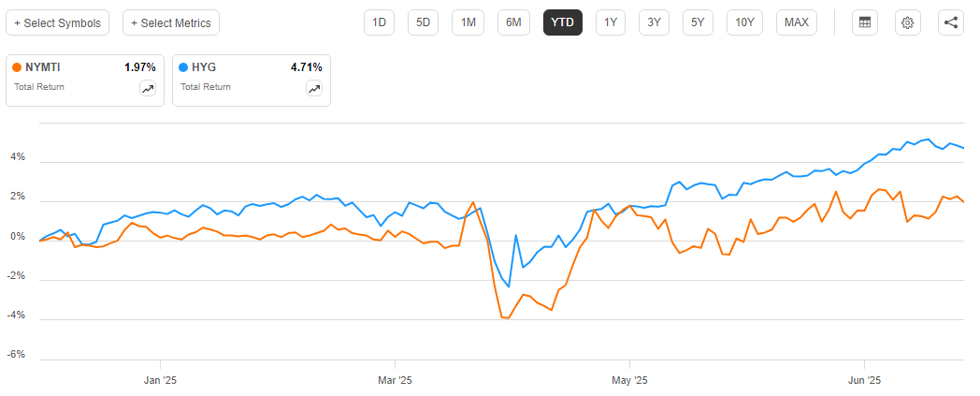Open the Select Metrics picker
The height and width of the screenshot is (396, 980).
point(171,22)
